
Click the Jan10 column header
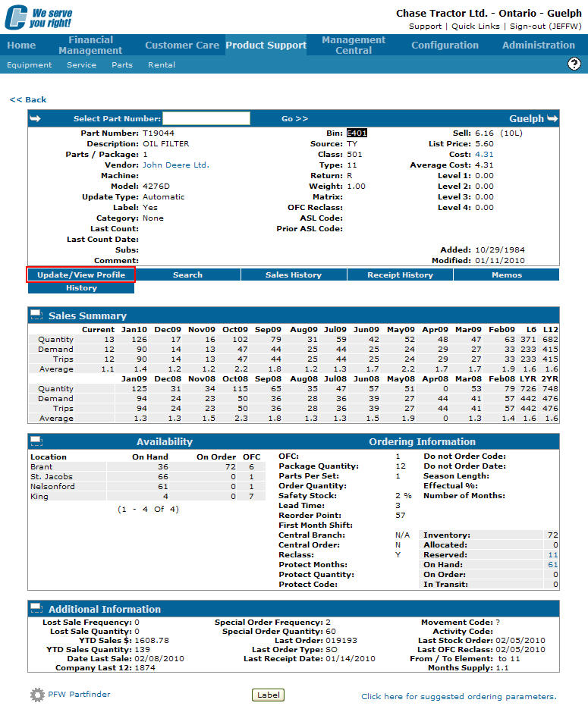coord(134,330)
